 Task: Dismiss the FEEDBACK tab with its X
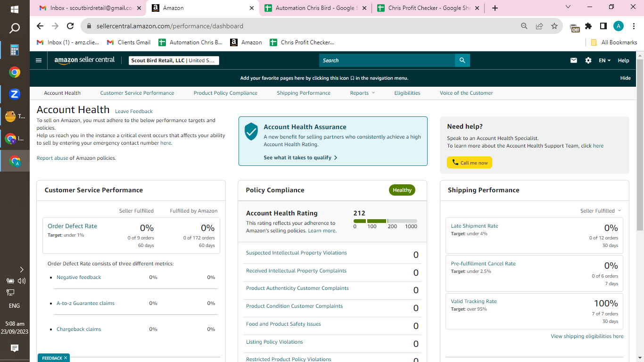pos(66,358)
